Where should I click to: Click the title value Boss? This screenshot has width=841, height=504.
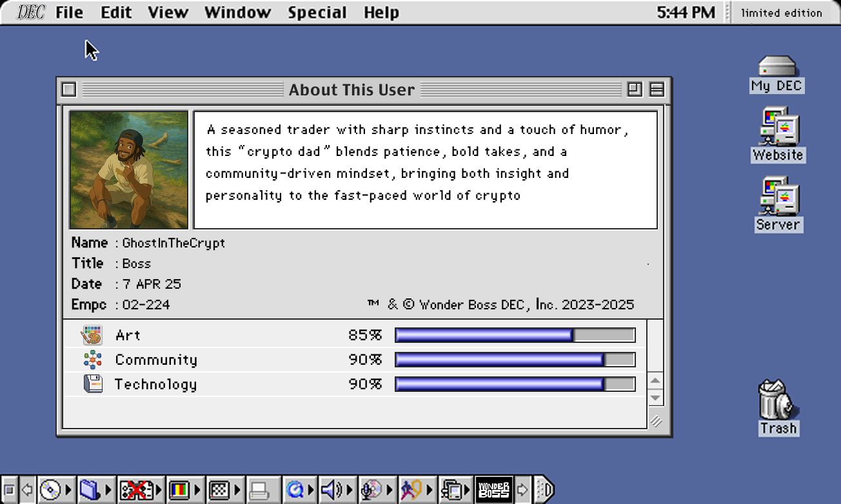click(x=136, y=264)
